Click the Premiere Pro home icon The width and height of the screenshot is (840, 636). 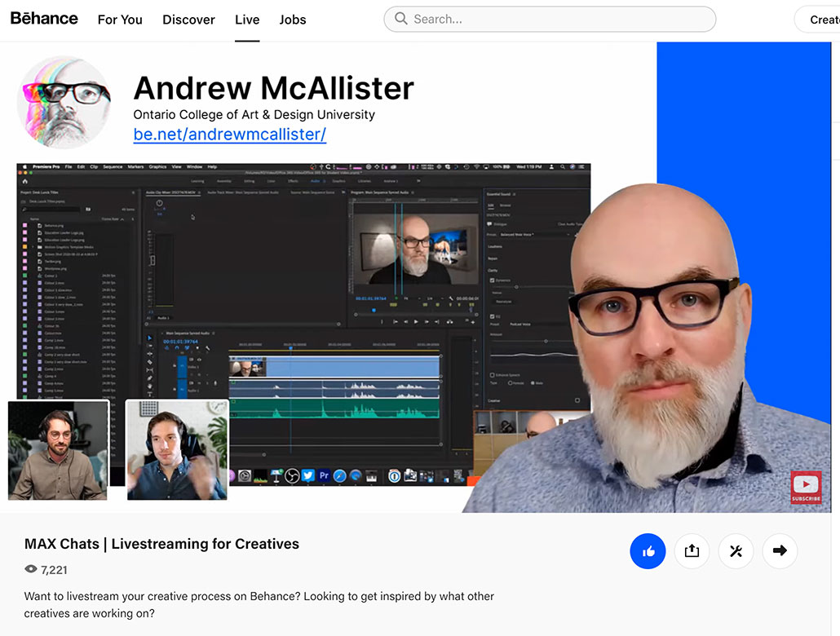25,181
